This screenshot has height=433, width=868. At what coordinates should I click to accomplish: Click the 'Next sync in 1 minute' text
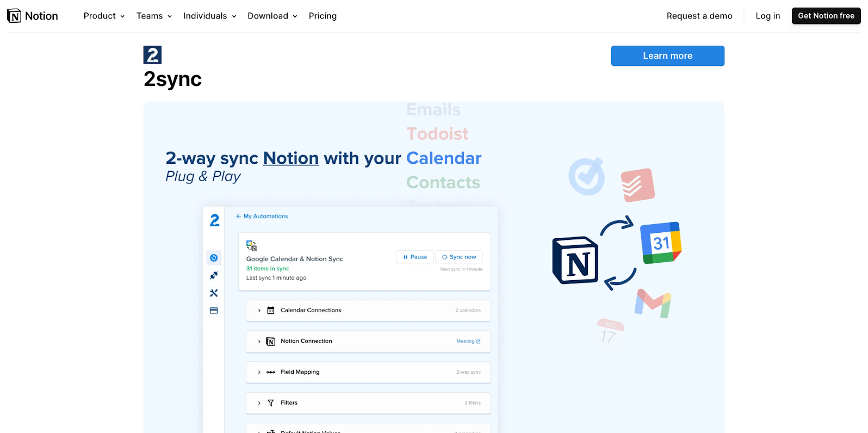tap(461, 269)
